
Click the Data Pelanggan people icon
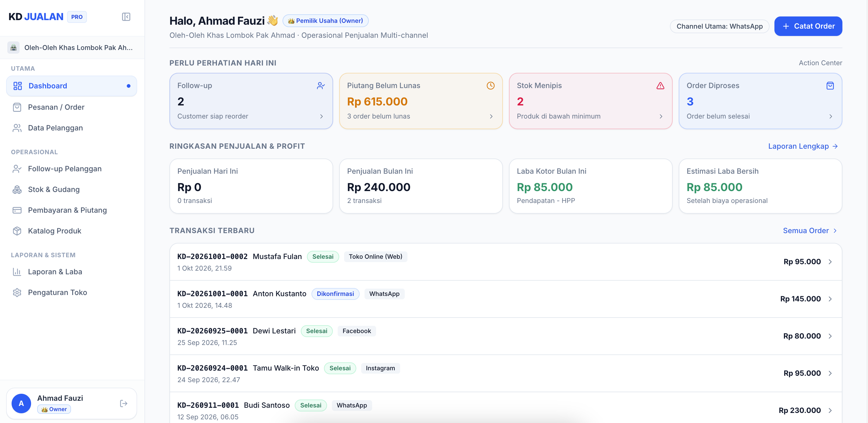(17, 128)
